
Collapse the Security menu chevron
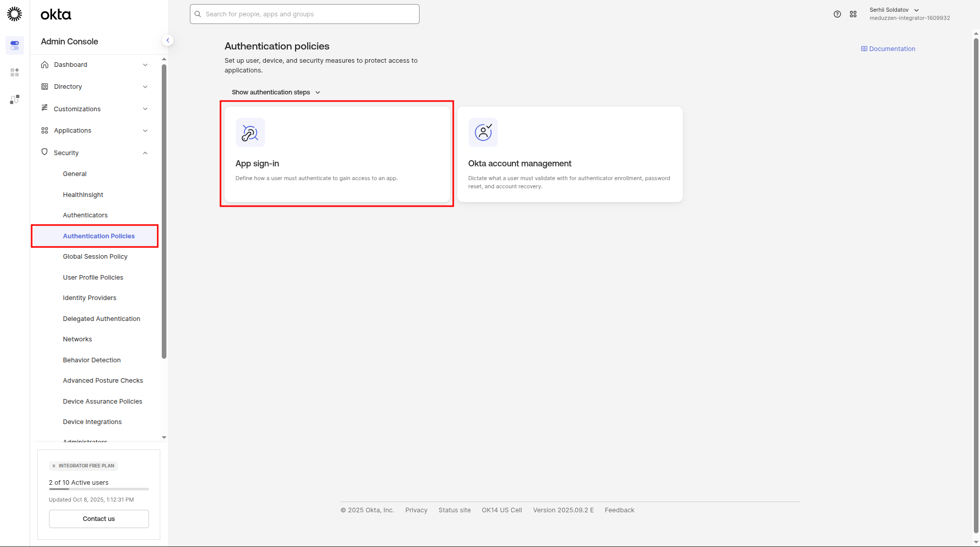tap(145, 153)
